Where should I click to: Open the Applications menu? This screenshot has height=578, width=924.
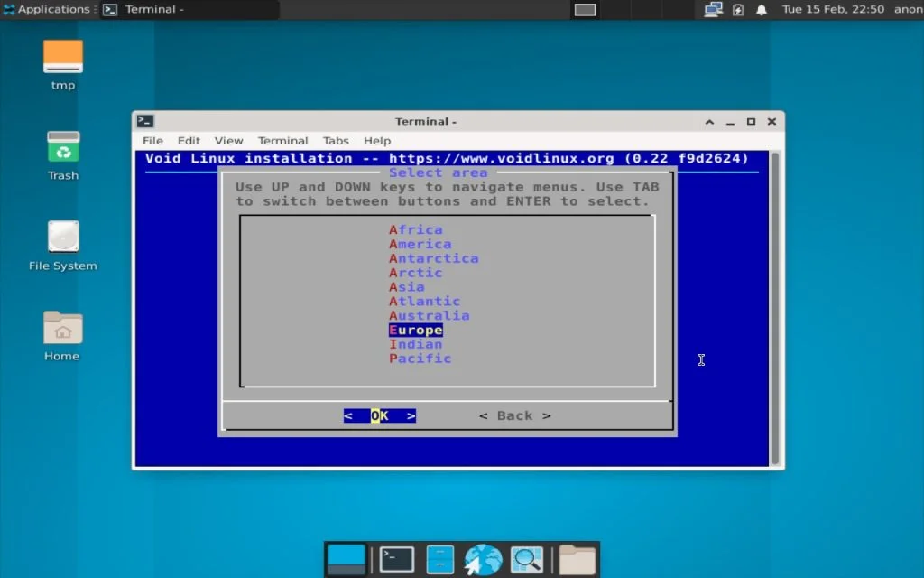(x=48, y=10)
